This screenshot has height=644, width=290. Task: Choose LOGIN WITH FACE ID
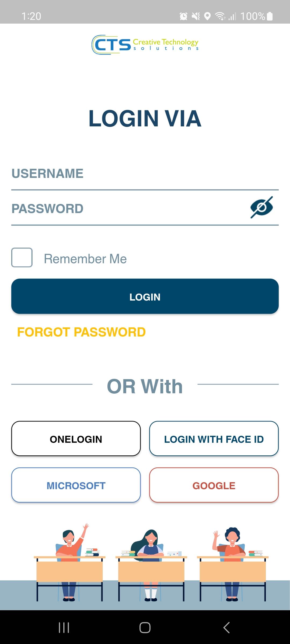214,438
